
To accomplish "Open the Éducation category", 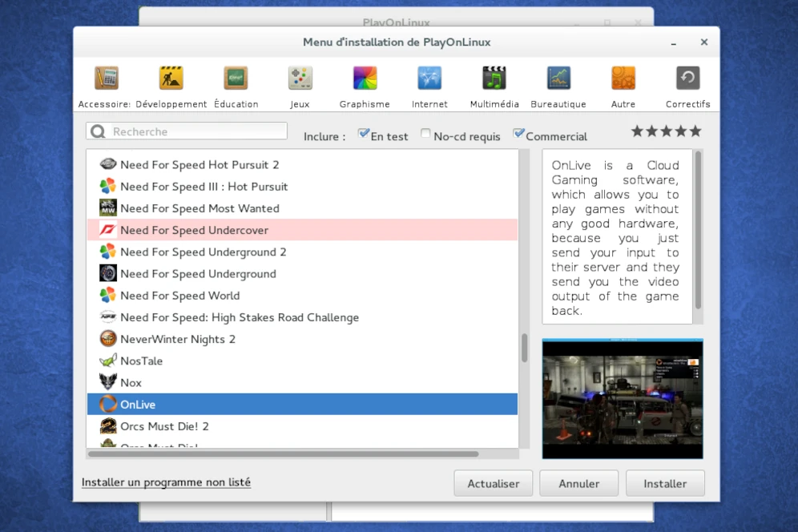I will [236, 87].
